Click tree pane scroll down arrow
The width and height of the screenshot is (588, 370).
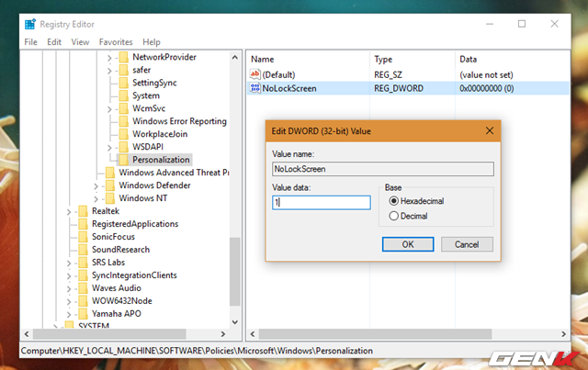pos(235,322)
